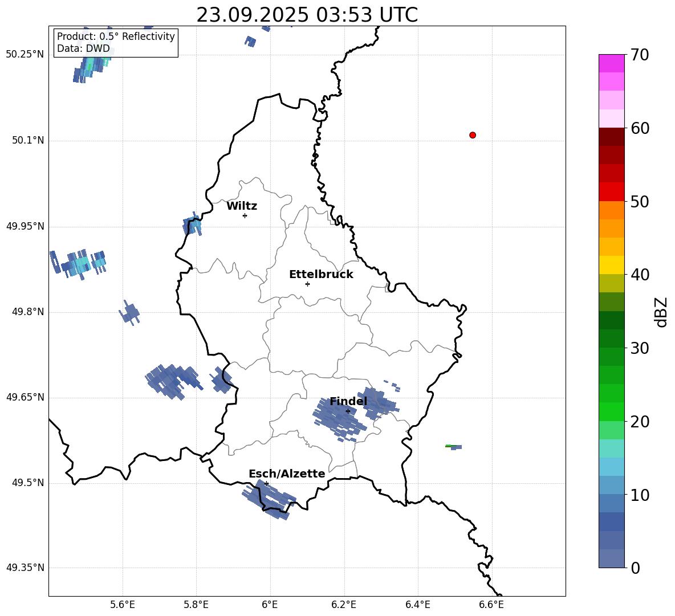Click the 40 tick on the colorbar

coord(640,275)
